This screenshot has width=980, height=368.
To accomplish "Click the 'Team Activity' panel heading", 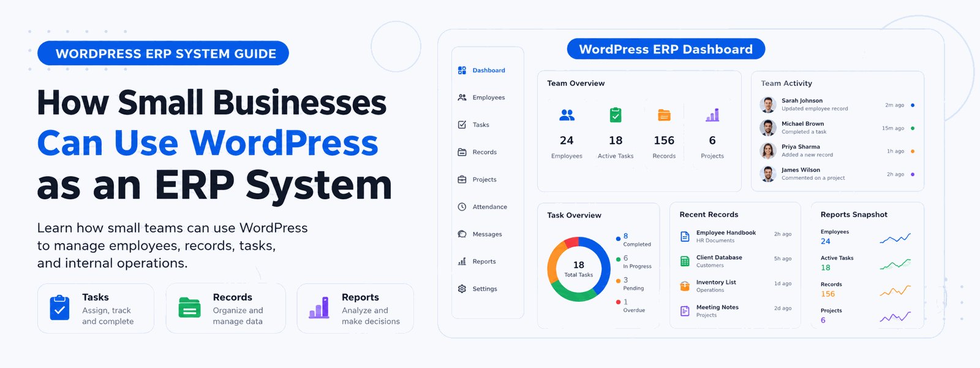I will [x=786, y=83].
